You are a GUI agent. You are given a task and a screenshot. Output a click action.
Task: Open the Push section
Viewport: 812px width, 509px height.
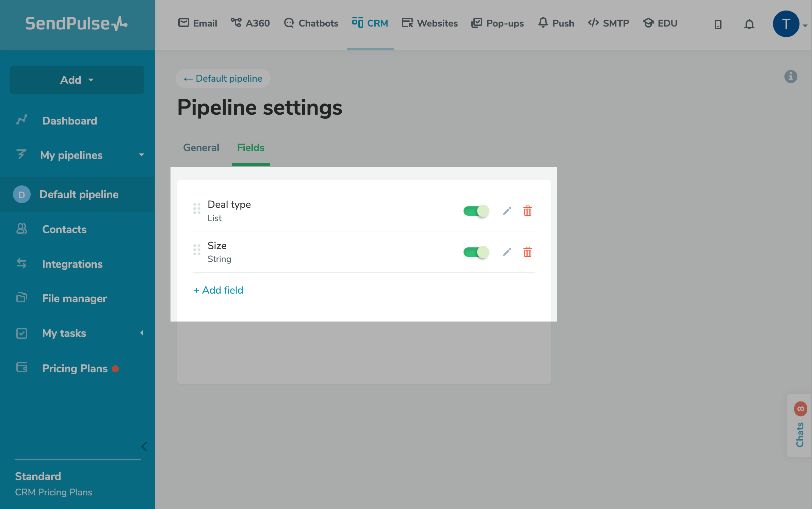click(556, 23)
